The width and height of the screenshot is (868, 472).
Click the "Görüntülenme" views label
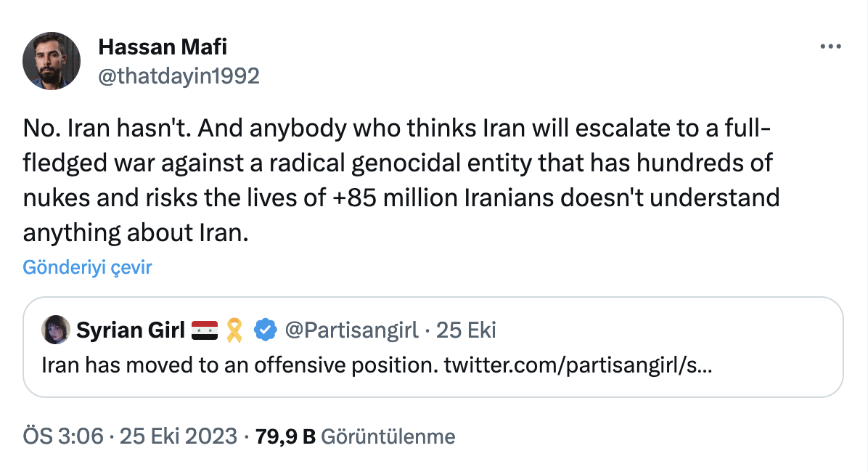point(388,436)
